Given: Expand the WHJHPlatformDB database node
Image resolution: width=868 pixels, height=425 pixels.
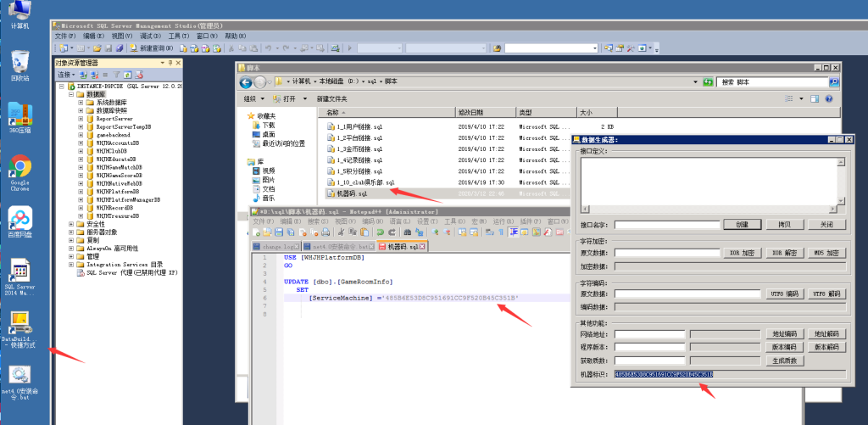Looking at the screenshot, I should pyautogui.click(x=81, y=192).
